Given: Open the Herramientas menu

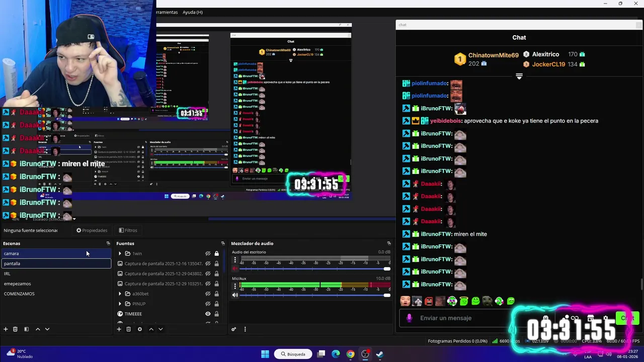Looking at the screenshot, I should (x=167, y=12).
